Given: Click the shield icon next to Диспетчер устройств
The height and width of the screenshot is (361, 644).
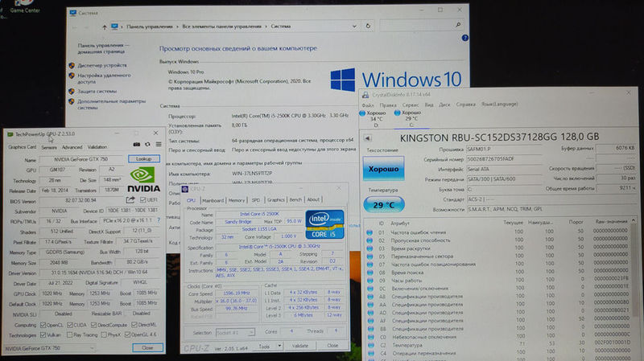Looking at the screenshot, I should pyautogui.click(x=72, y=65).
